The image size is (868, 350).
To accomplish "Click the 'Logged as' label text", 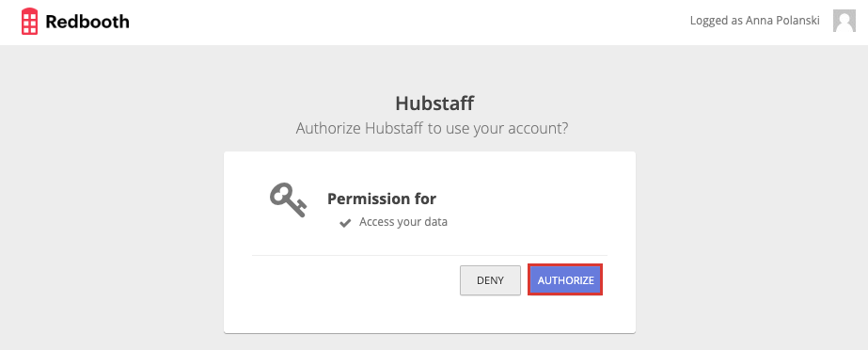I will (716, 21).
